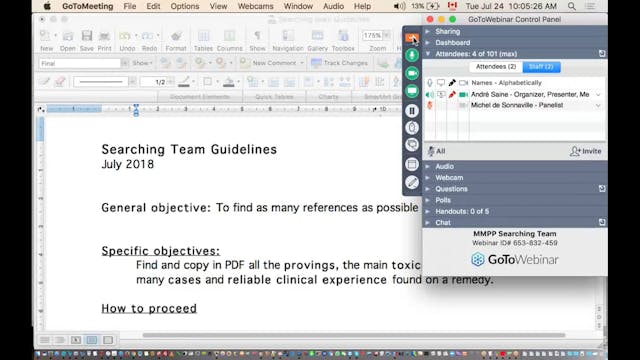Open Michel de Sonnaville row dropdown chevron
This screenshot has width=640, height=360.
(598, 105)
